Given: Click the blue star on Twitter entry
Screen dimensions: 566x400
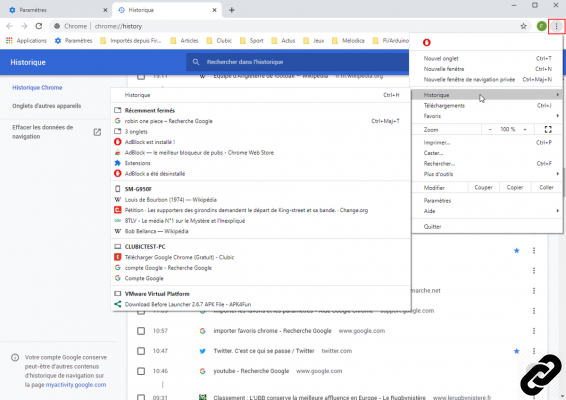Looking at the screenshot, I should 517,351.
